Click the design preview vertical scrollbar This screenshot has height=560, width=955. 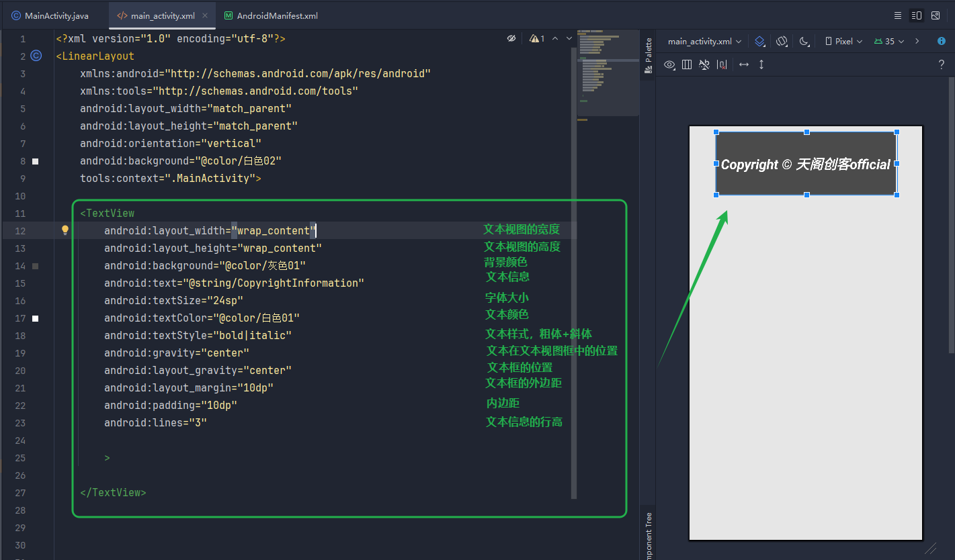[951, 215]
